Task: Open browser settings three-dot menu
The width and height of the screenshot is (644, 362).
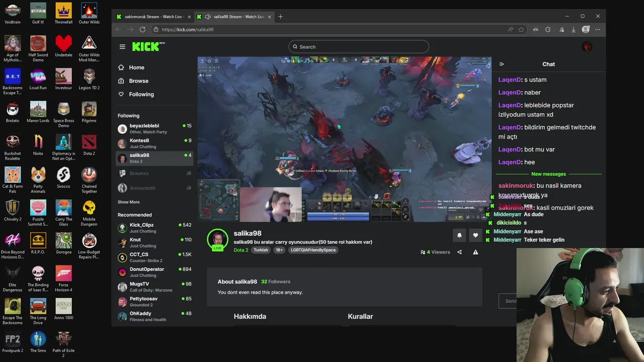Action: pyautogui.click(x=598, y=30)
